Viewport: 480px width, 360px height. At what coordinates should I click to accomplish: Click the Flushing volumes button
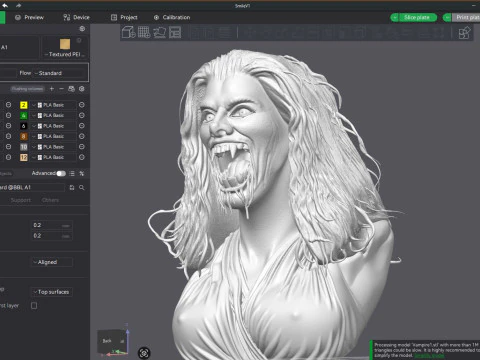click(27, 89)
